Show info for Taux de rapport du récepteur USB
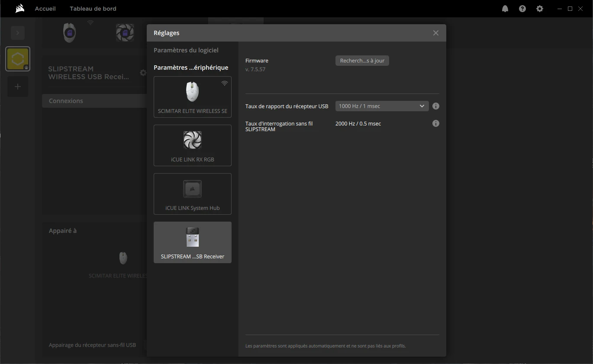 (436, 106)
